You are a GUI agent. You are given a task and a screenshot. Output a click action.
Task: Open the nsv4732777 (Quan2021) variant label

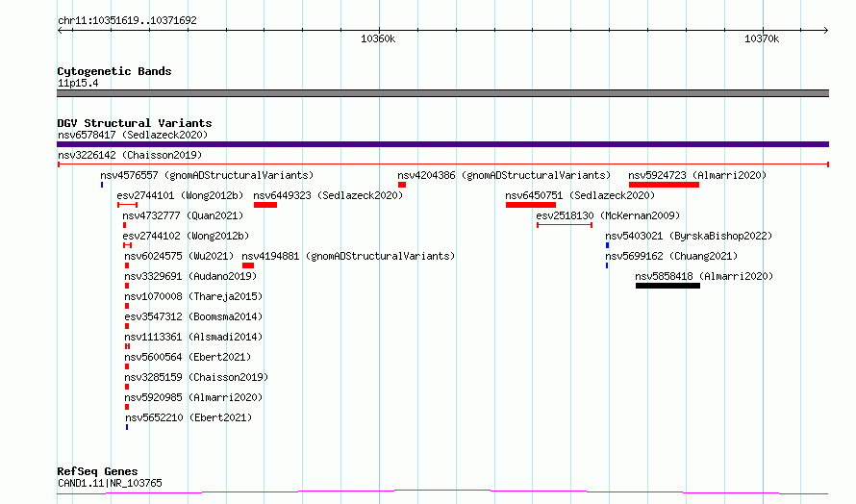click(183, 215)
